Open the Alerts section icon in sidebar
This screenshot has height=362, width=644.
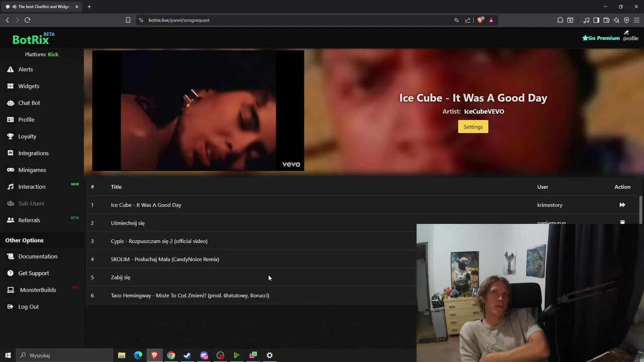pyautogui.click(x=10, y=69)
